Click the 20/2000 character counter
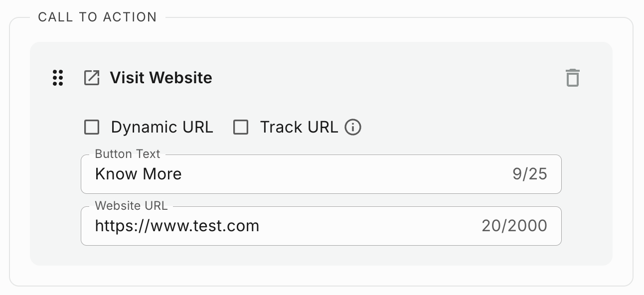 514,226
